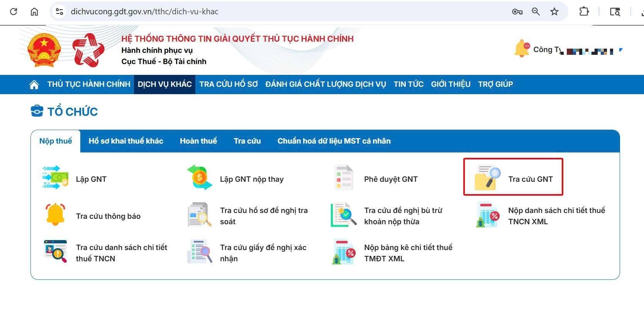Open the TRA CỨU HỒ SƠ menu
Image resolution: width=644 pixels, height=318 pixels.
tap(229, 85)
